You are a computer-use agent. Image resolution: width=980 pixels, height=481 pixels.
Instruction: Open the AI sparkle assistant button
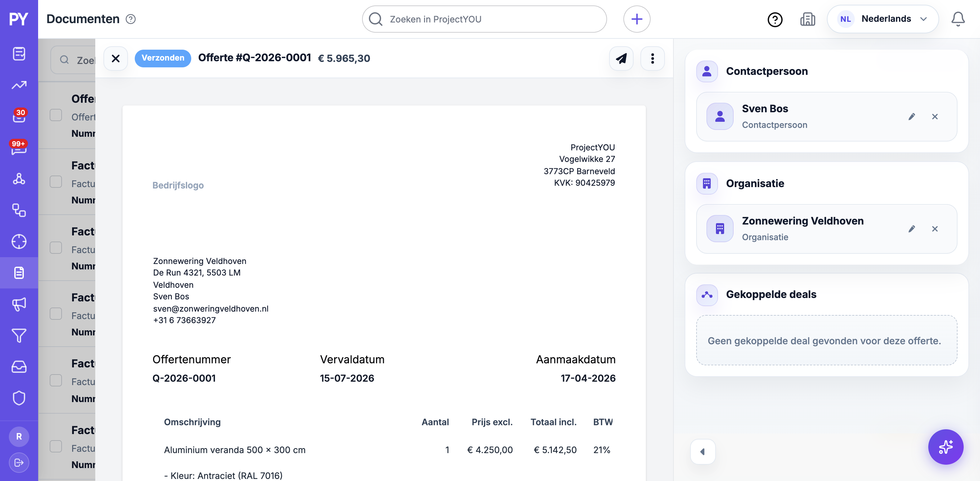pos(945,447)
